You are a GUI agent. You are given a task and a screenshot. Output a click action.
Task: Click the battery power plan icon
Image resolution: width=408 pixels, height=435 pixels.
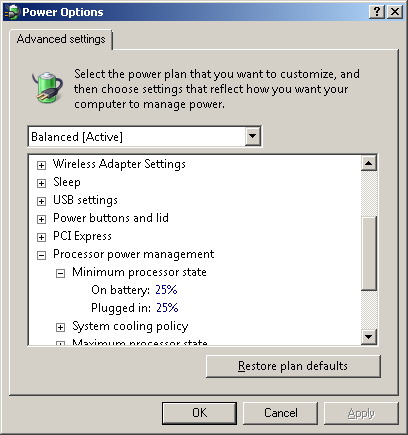(x=47, y=87)
